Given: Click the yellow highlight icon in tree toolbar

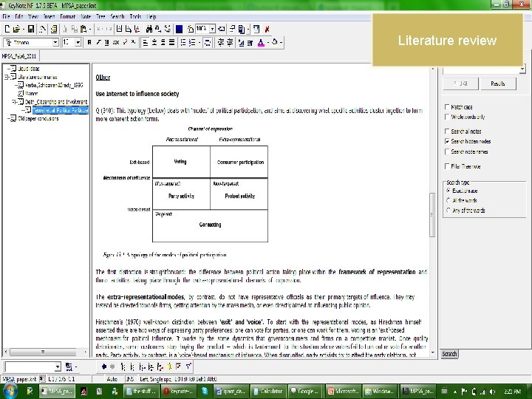Looking at the screenshot, I should click(169, 366).
